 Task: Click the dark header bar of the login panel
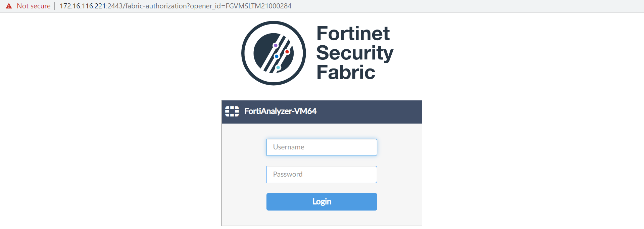369,112
